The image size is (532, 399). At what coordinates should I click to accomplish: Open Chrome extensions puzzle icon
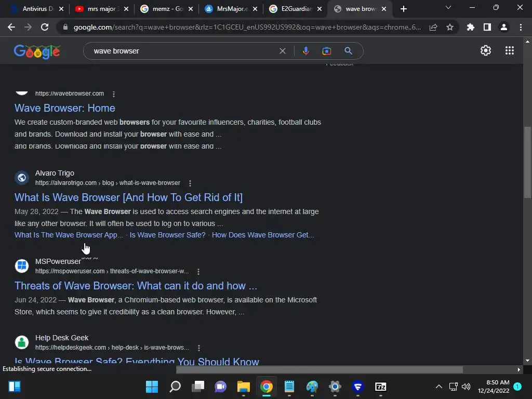tap(471, 27)
